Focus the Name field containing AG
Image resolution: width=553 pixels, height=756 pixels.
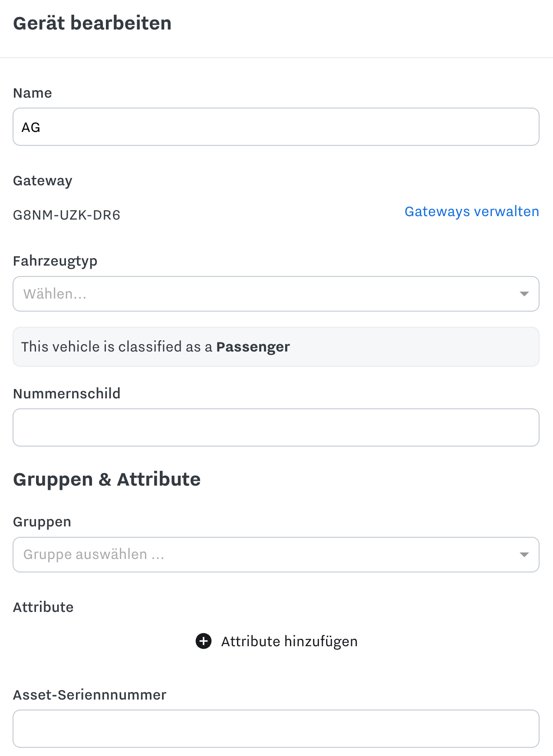click(276, 127)
